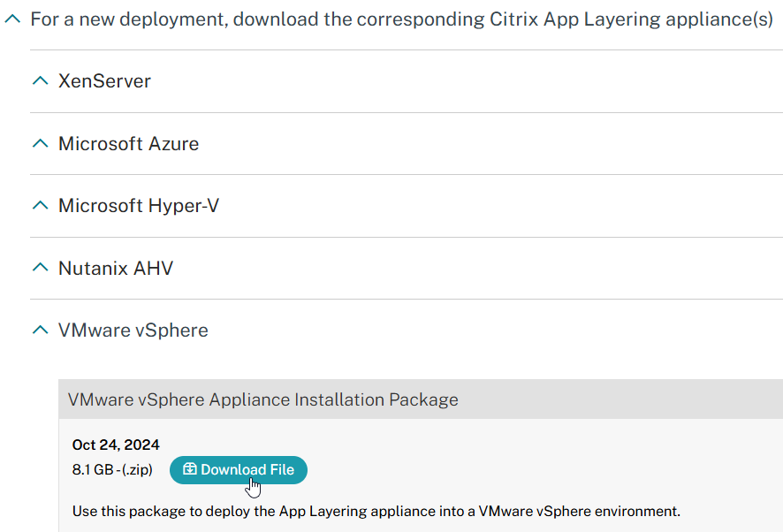The image size is (783, 532).
Task: Click 'Citrix App Layering appliance(s)' in top heading
Action: (x=631, y=19)
